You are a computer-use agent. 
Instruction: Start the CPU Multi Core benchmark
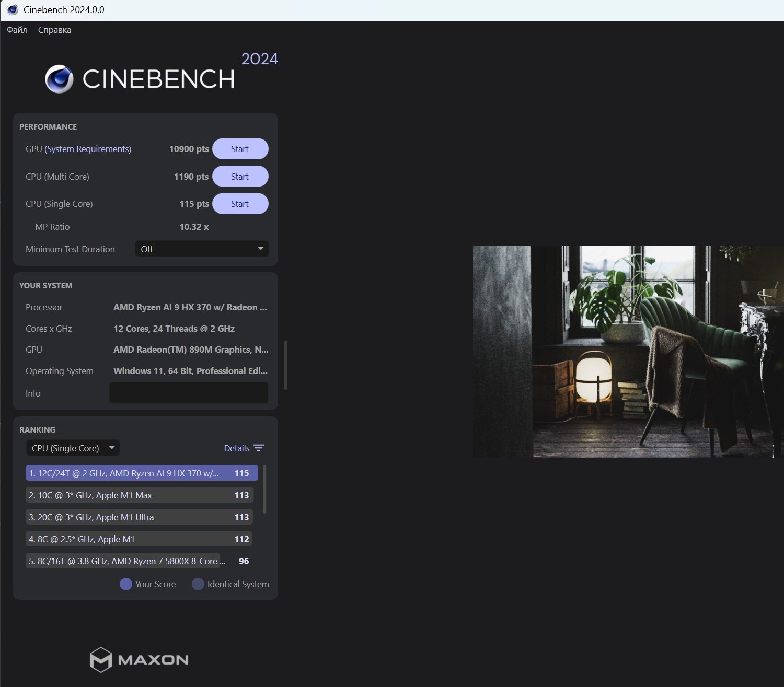(x=240, y=177)
